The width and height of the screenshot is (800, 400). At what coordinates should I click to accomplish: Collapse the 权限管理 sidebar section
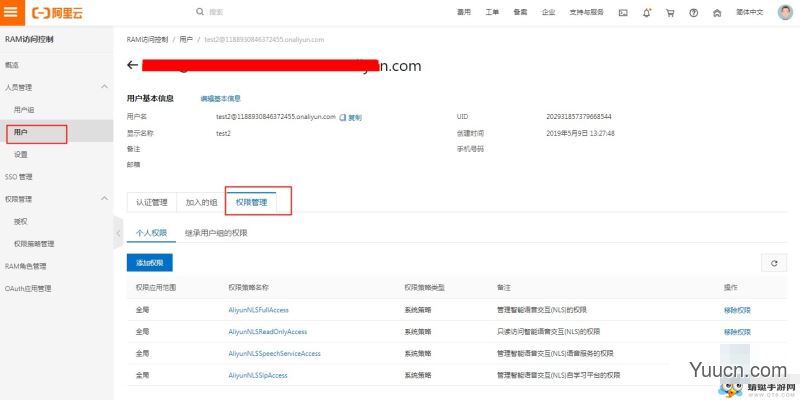pos(105,199)
